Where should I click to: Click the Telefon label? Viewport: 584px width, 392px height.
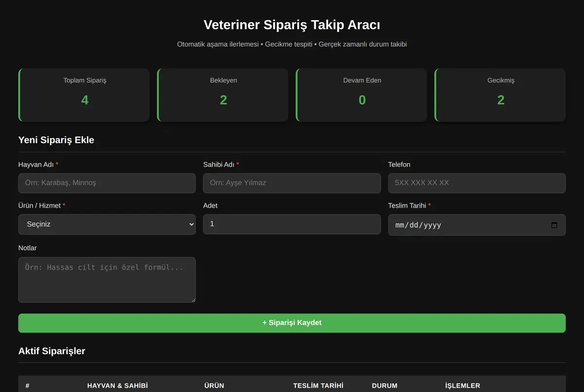pos(399,164)
